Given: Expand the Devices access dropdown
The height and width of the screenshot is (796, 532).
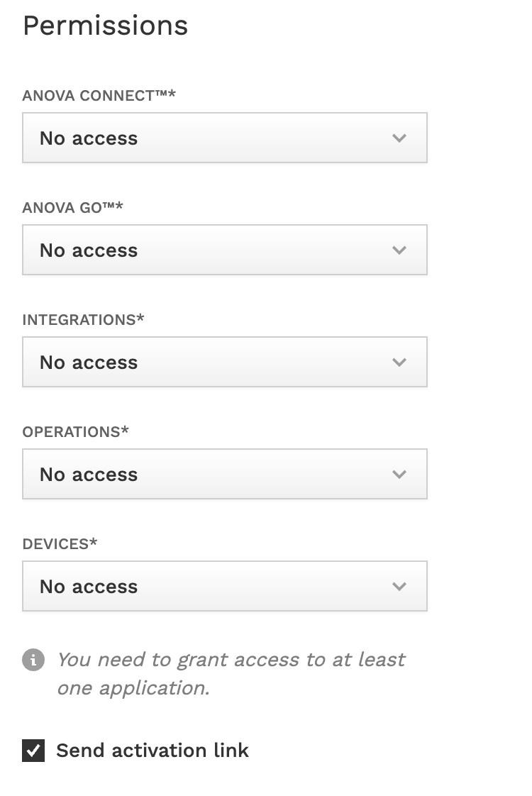Looking at the screenshot, I should (224, 586).
